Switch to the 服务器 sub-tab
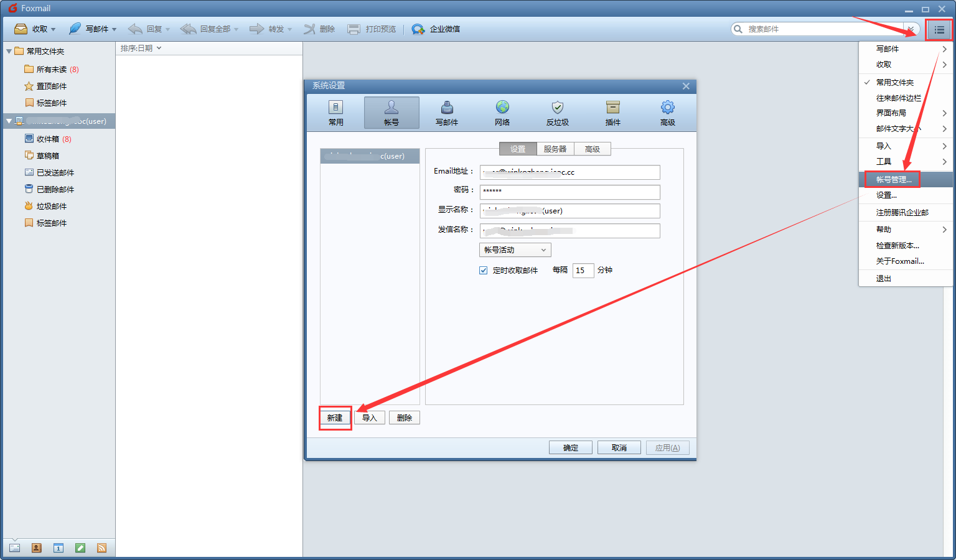This screenshot has width=956, height=560. tap(555, 149)
